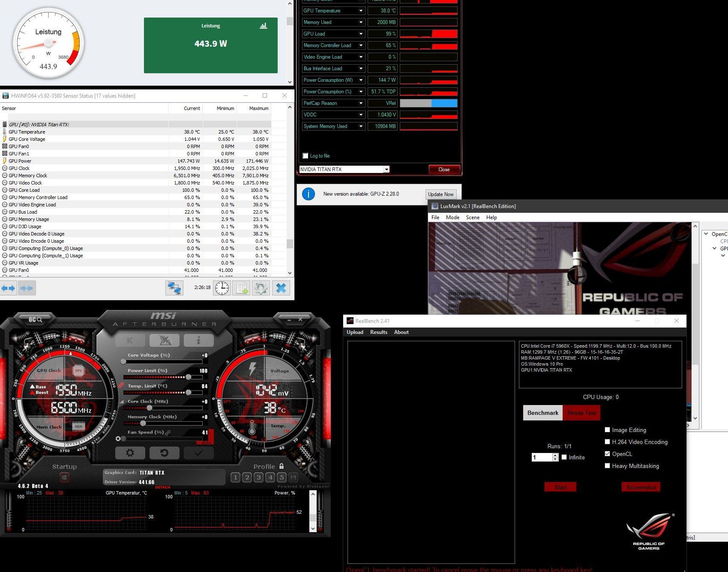Switch to the Stress Test tab in RealBench
Screen dimensions: 728x572
point(581,413)
